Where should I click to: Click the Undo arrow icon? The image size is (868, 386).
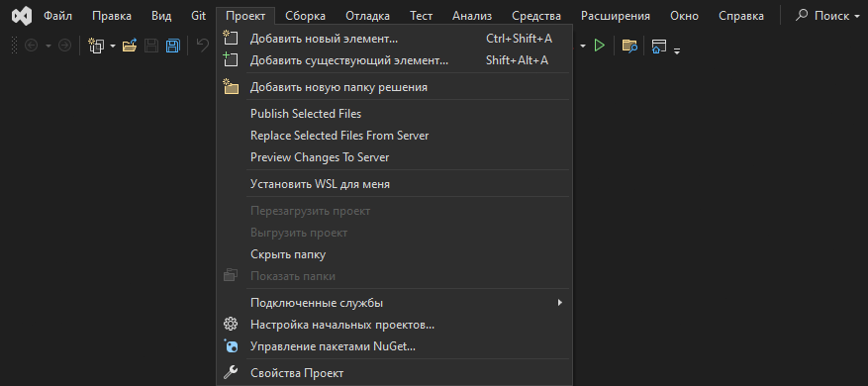203,46
